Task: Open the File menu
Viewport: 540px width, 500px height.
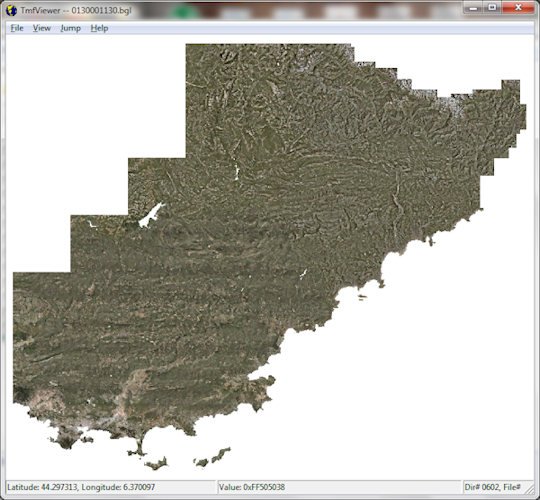Action: [x=17, y=28]
